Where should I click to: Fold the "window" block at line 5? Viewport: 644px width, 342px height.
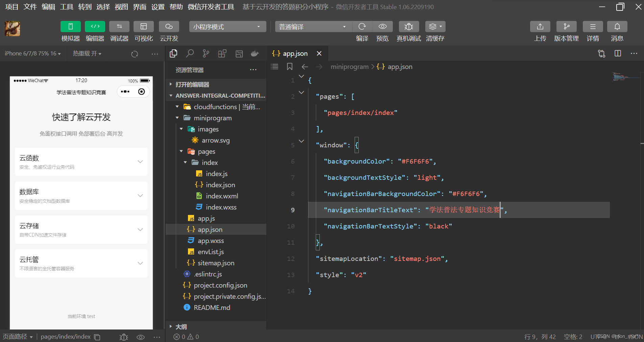[302, 141]
